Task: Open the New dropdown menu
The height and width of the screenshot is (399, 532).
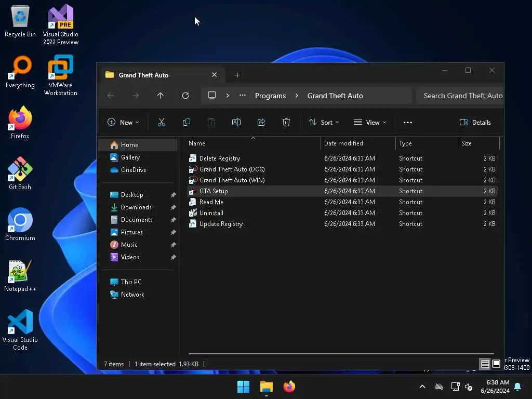Action: pyautogui.click(x=123, y=123)
